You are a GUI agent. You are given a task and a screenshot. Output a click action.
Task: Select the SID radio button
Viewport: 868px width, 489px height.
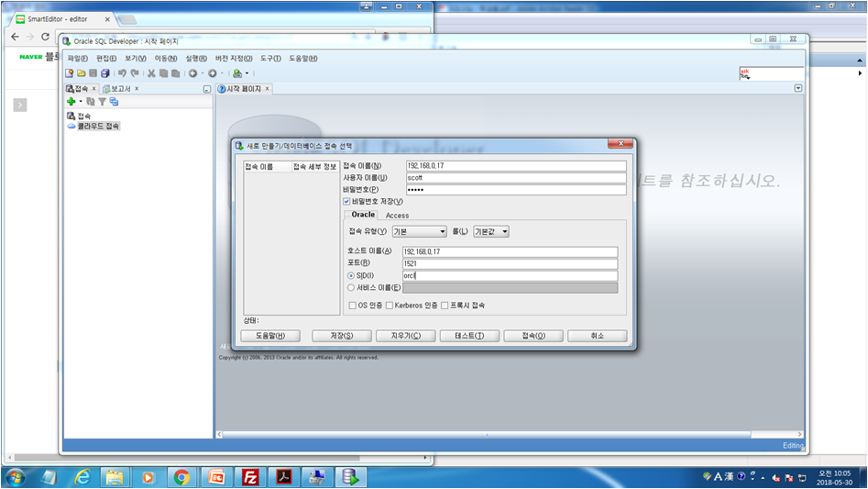tap(351, 276)
